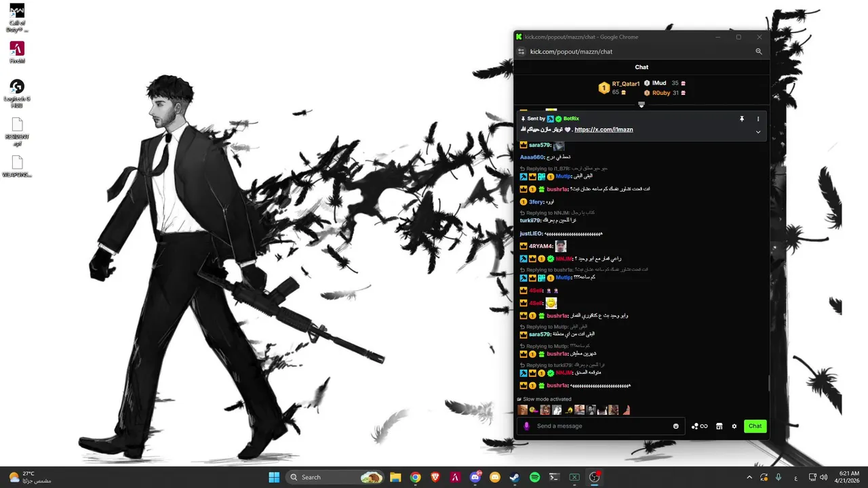Open the Windows Start menu
Screen dimensions: 868x488
tap(274, 477)
